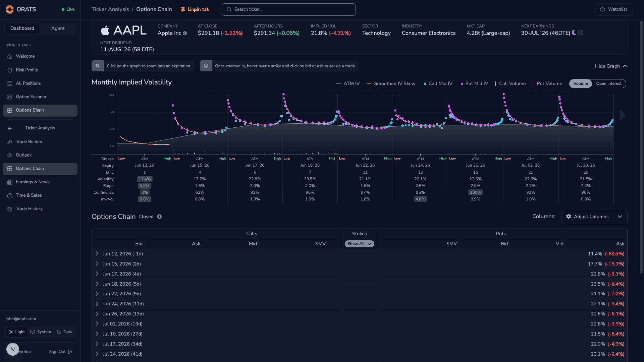Click the gear icon in Adjust Columns
644x362 pixels.
pyautogui.click(x=569, y=217)
